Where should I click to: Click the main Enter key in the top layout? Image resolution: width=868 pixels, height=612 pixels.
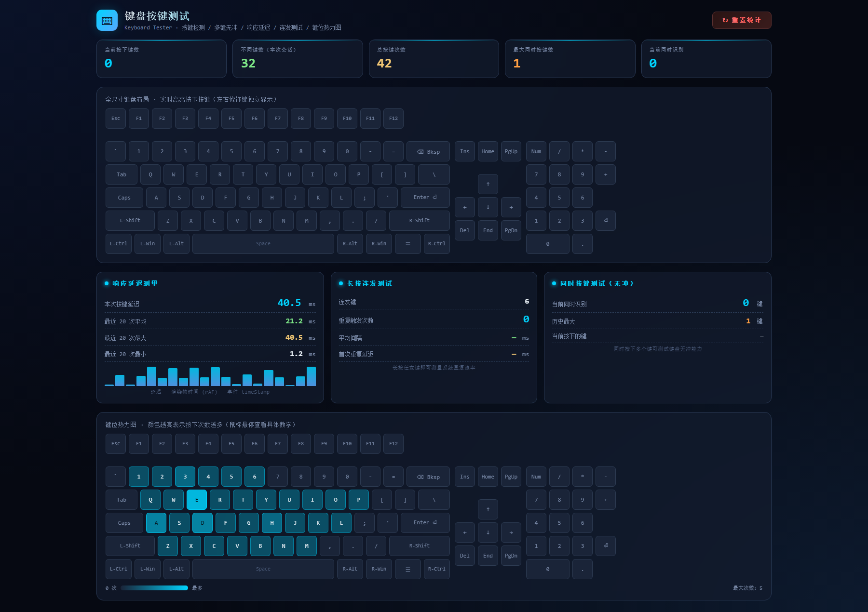point(425,198)
